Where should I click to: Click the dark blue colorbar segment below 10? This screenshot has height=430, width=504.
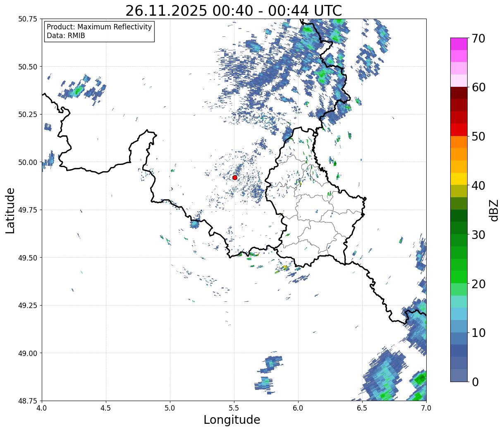click(x=459, y=350)
